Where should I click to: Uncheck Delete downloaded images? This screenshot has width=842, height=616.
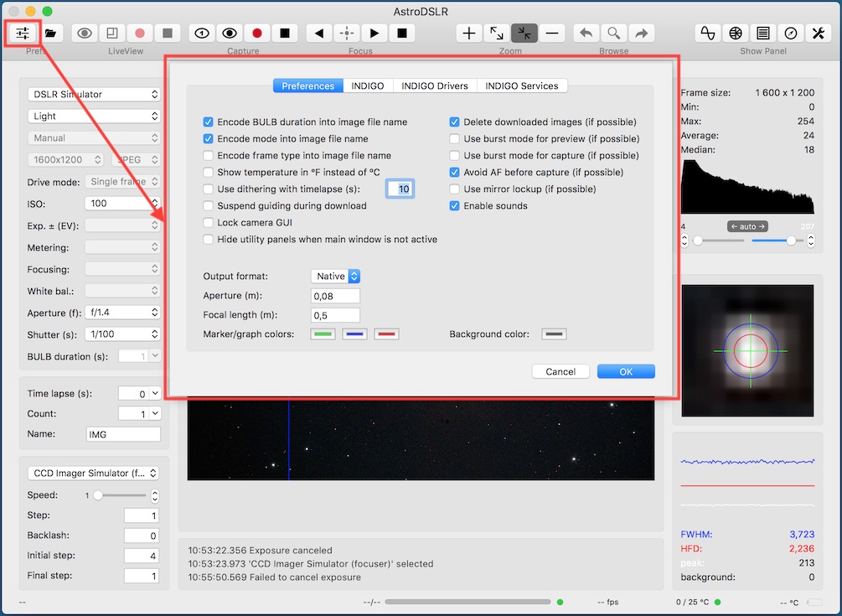tap(454, 122)
